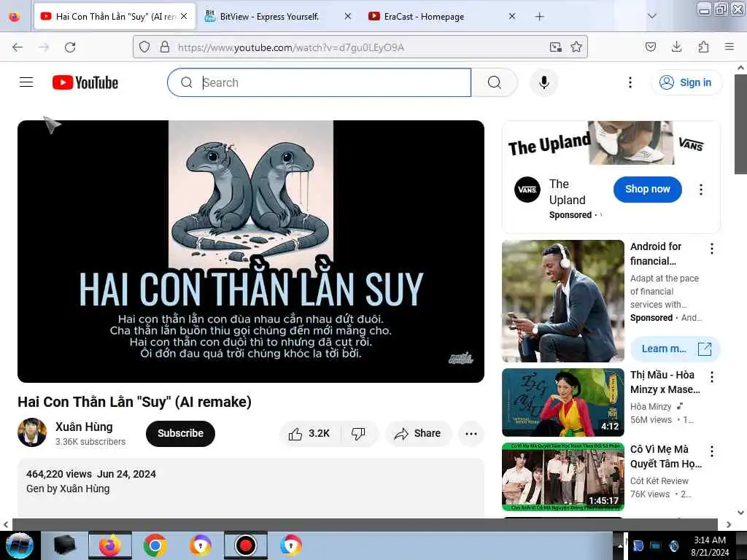Image resolution: width=747 pixels, height=560 pixels.
Task: Click the Firefox back arrow
Action: tap(18, 47)
